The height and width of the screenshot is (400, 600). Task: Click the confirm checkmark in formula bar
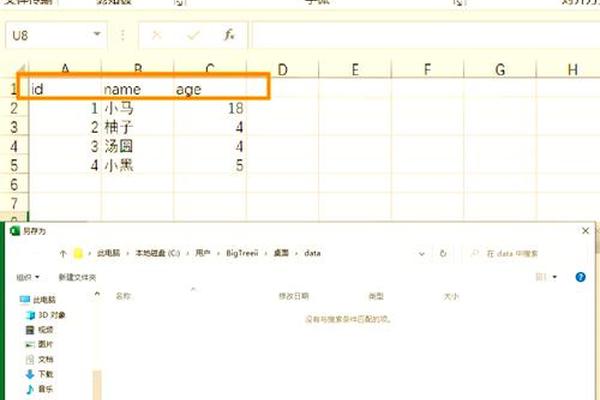193,35
